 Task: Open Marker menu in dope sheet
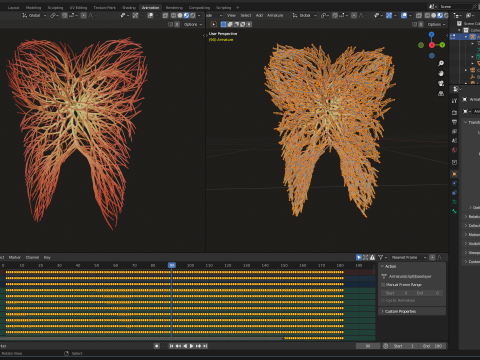(x=15, y=257)
